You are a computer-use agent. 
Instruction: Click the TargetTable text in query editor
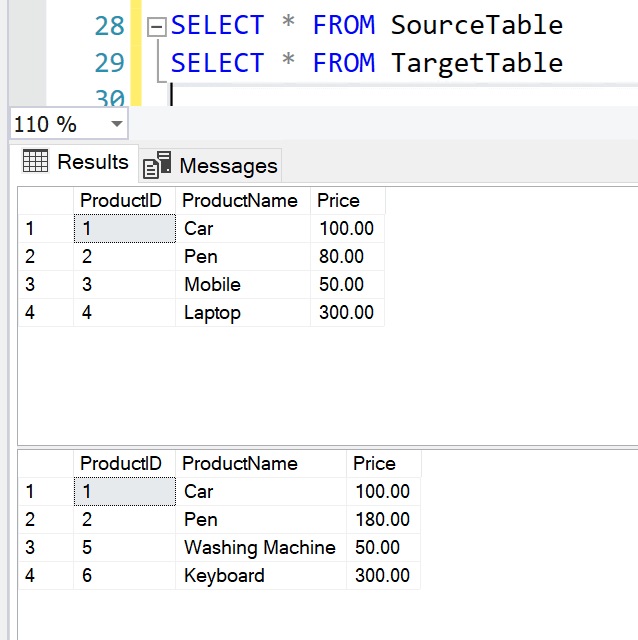pos(476,63)
